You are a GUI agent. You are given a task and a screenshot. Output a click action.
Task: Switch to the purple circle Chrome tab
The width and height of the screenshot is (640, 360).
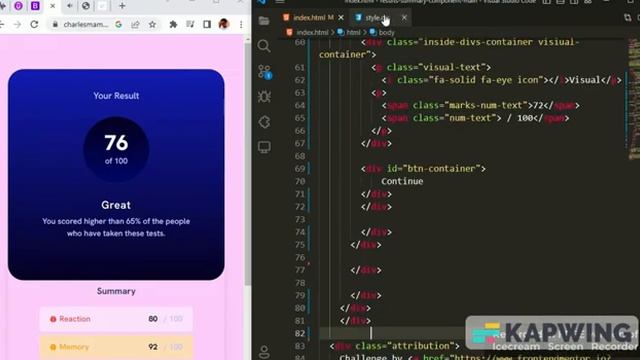18,6
